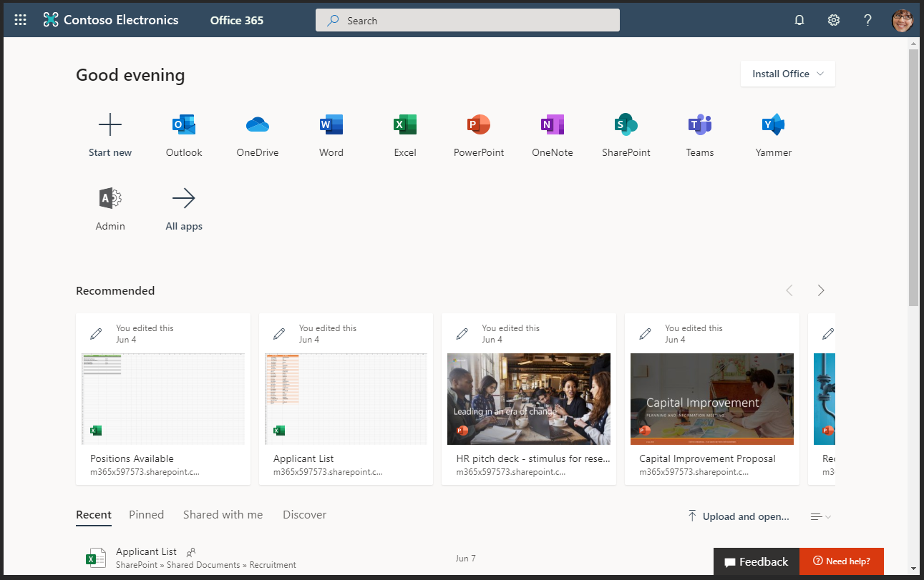The width and height of the screenshot is (924, 580).
Task: Click the 'Positions Available' card title
Action: [x=132, y=458]
